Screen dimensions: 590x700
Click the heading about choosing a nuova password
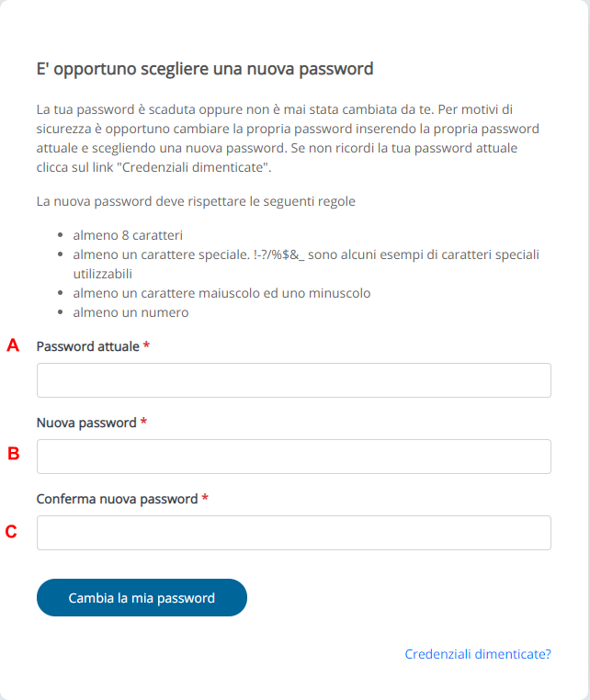pos(205,69)
